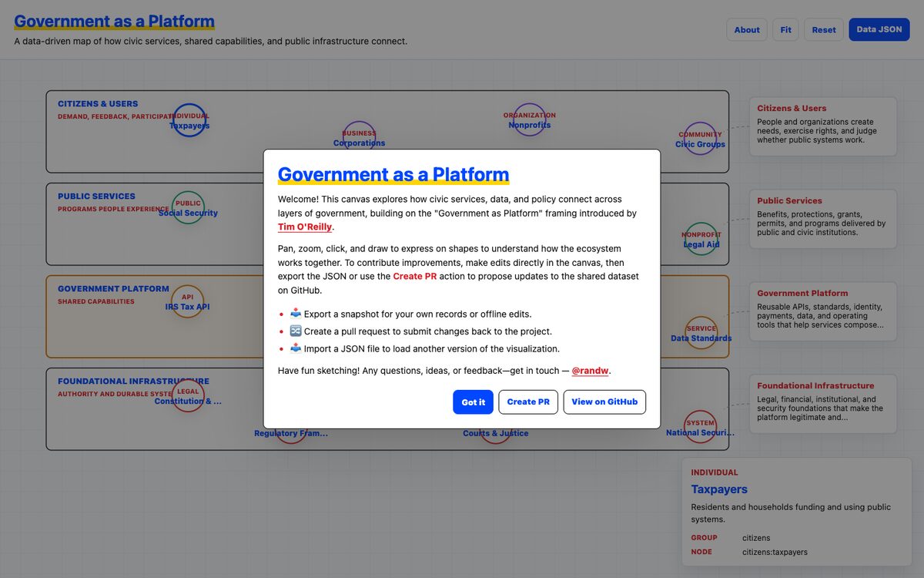Viewport: 924px width, 578px height.
Task: Click the Create PR button in dialog
Action: pyautogui.click(x=528, y=402)
